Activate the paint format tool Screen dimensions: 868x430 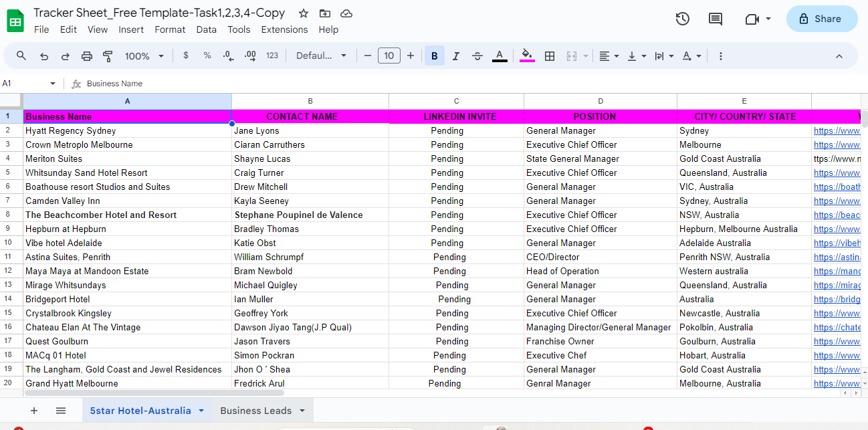click(x=108, y=56)
